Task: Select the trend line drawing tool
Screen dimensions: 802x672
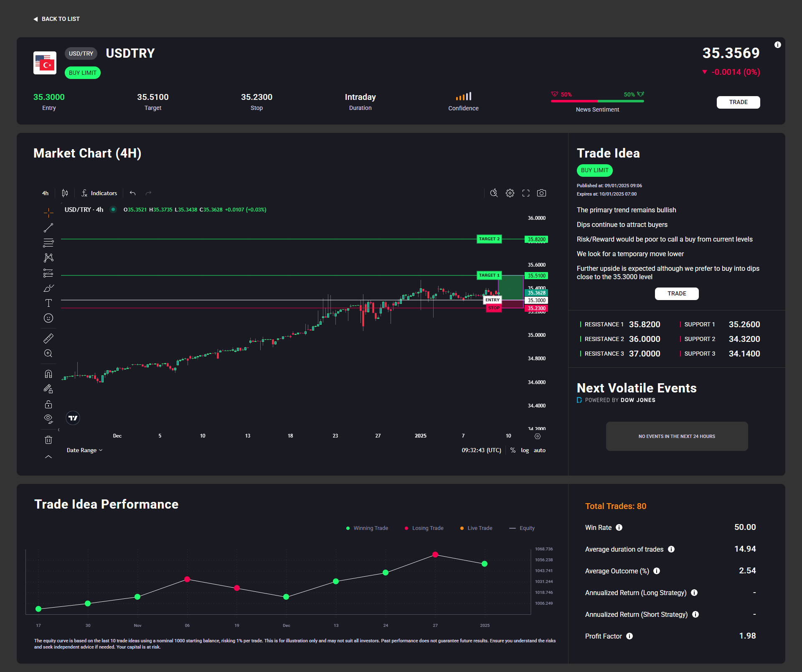Action: (x=48, y=228)
